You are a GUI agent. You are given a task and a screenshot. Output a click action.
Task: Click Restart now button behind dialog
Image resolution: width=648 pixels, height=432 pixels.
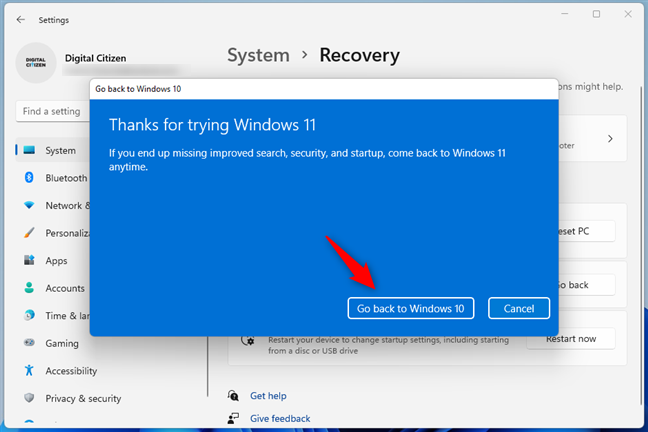click(x=571, y=339)
